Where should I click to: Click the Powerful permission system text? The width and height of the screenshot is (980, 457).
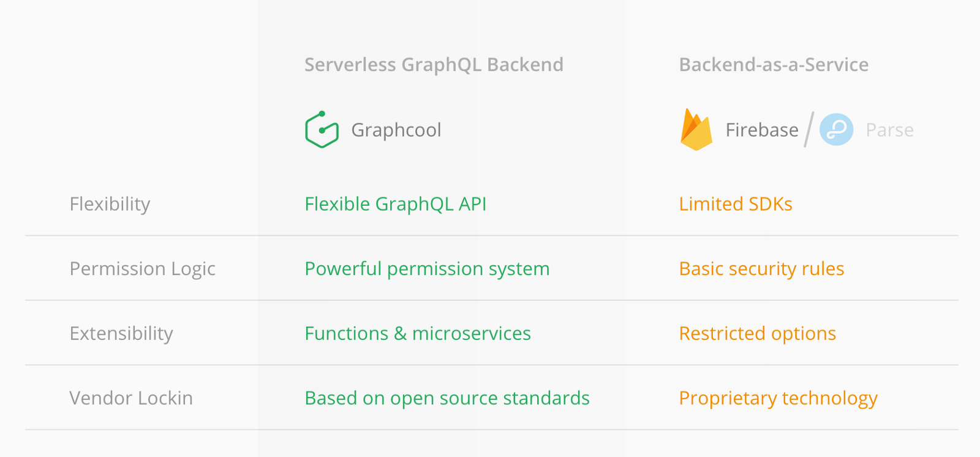[427, 268]
